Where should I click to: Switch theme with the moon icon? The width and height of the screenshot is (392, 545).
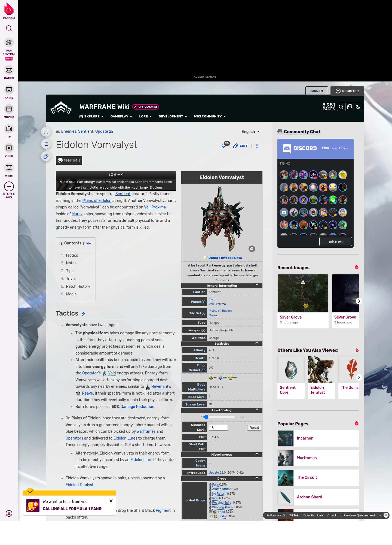coord(358,107)
